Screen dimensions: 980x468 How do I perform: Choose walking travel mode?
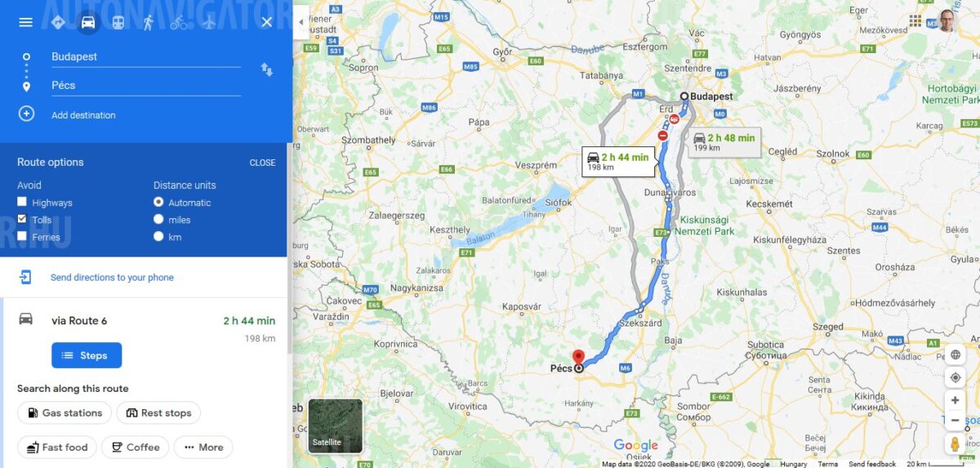point(148,22)
